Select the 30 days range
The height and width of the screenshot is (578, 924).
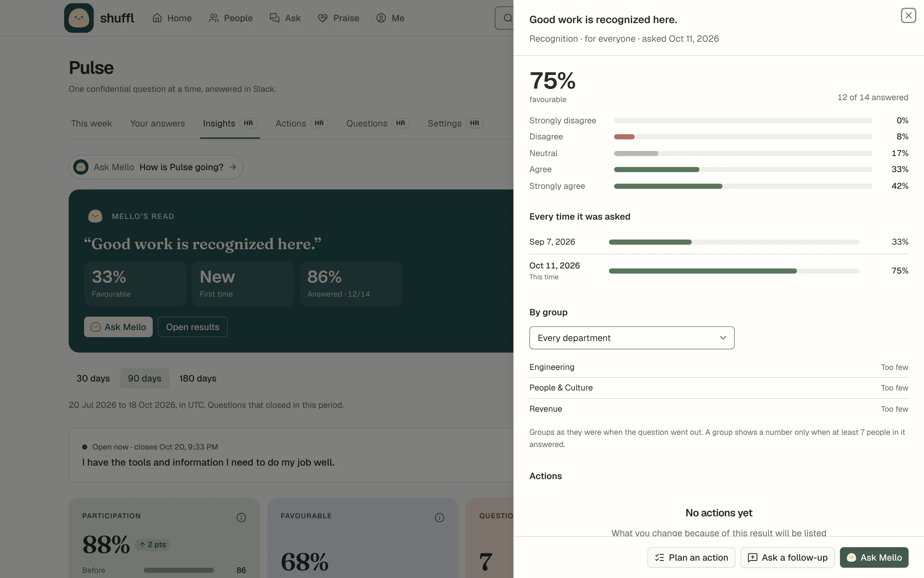click(93, 378)
